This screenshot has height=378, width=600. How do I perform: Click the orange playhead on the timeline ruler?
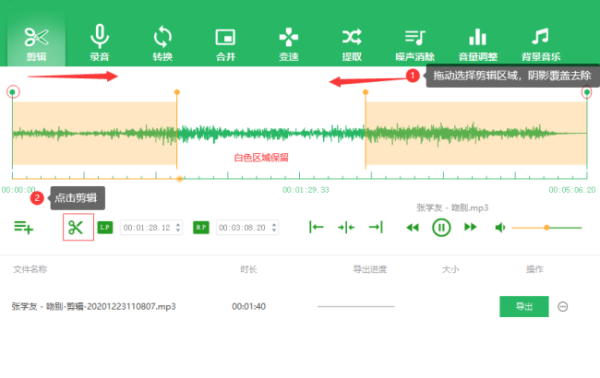point(179,179)
